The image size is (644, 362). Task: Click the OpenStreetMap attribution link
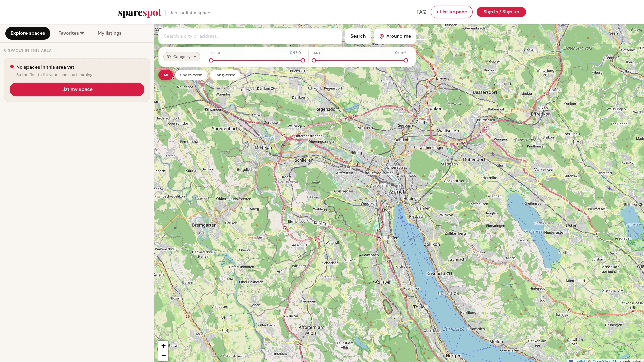606,361
